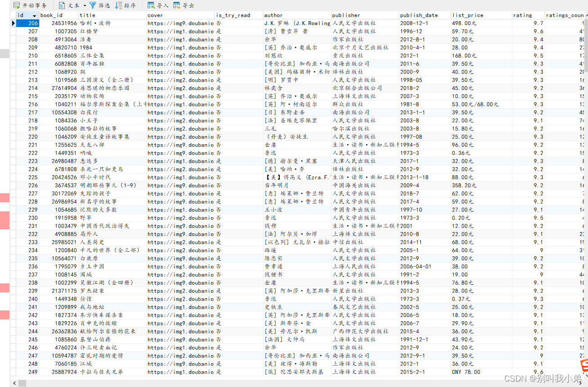Click the current-row arrow marker beside id 206

[x=14, y=23]
